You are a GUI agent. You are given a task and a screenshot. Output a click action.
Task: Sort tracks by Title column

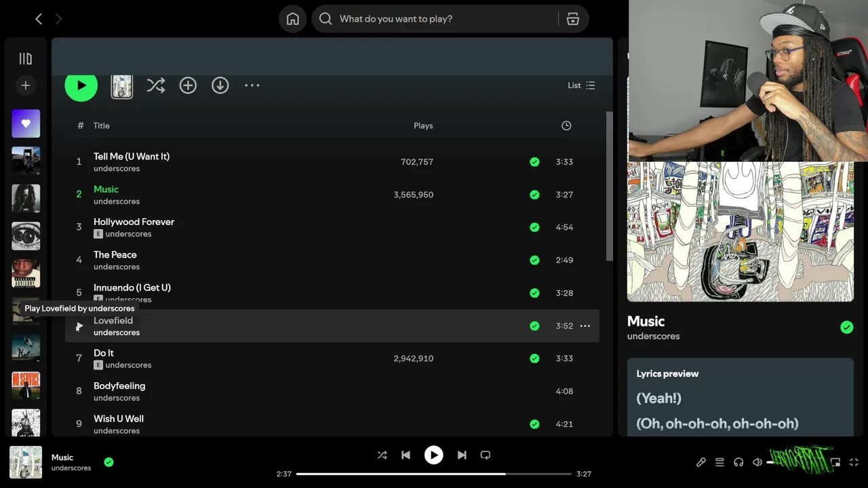[x=102, y=125]
